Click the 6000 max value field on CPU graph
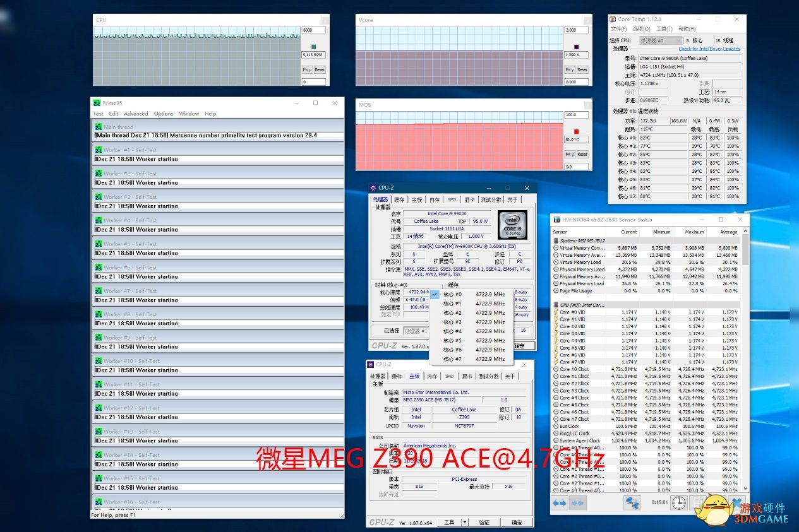Viewport: 799px width, 532px height. pos(313,30)
